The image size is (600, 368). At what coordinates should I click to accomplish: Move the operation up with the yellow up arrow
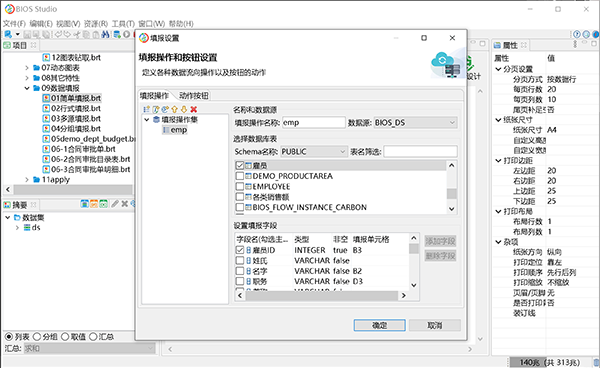174,109
